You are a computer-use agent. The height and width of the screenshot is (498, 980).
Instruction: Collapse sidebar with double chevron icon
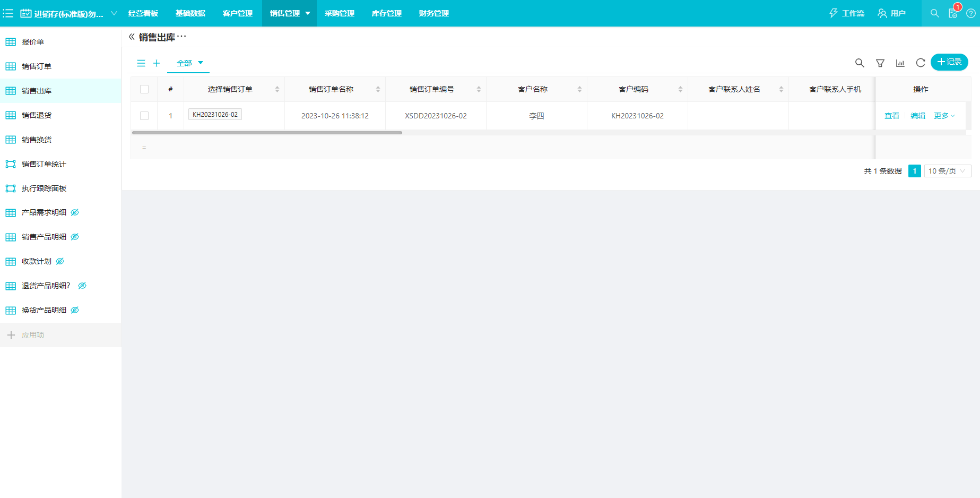coord(132,37)
